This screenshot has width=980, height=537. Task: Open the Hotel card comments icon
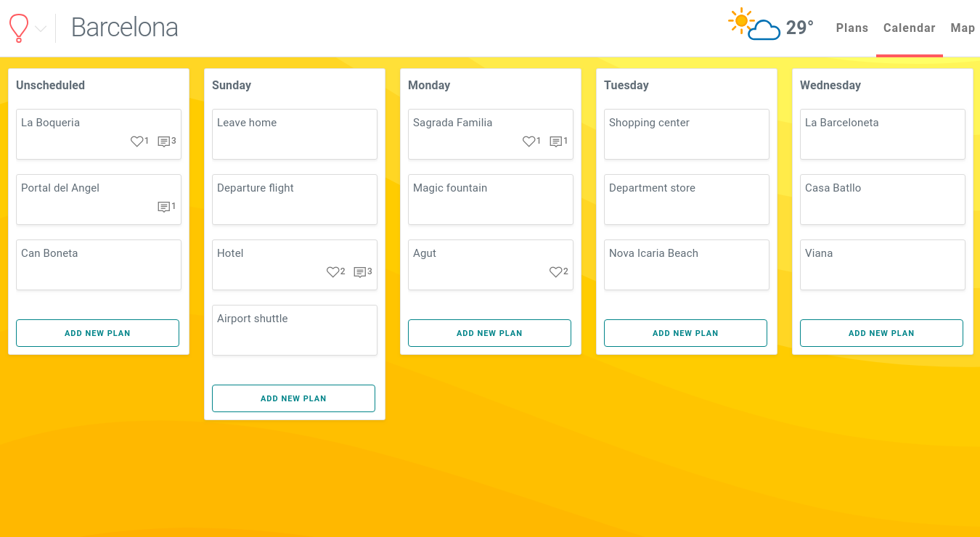[x=360, y=272]
